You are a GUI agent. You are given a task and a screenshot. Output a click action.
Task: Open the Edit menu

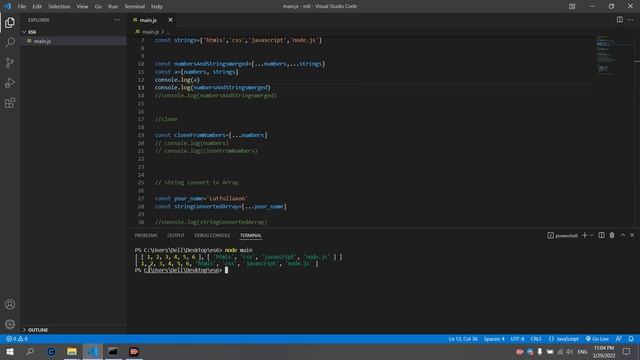click(37, 7)
